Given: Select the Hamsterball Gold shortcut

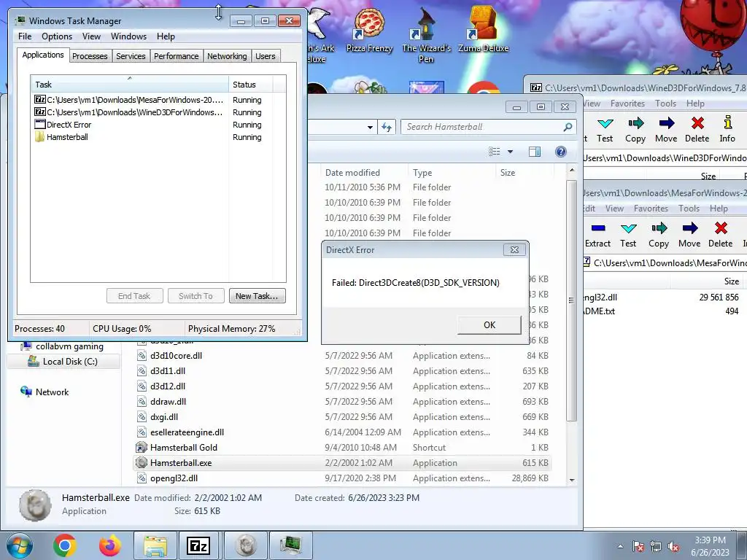Looking at the screenshot, I should [342, 448].
